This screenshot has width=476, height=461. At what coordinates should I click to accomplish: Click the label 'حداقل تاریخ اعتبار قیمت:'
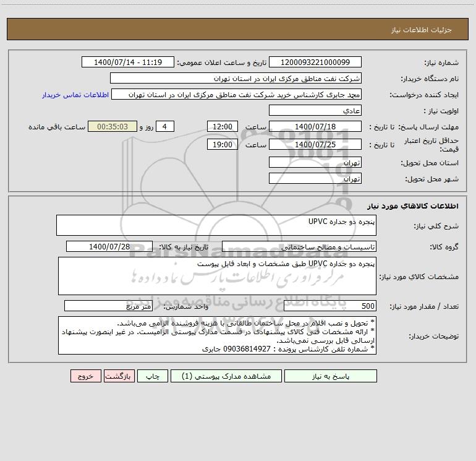(x=431, y=145)
